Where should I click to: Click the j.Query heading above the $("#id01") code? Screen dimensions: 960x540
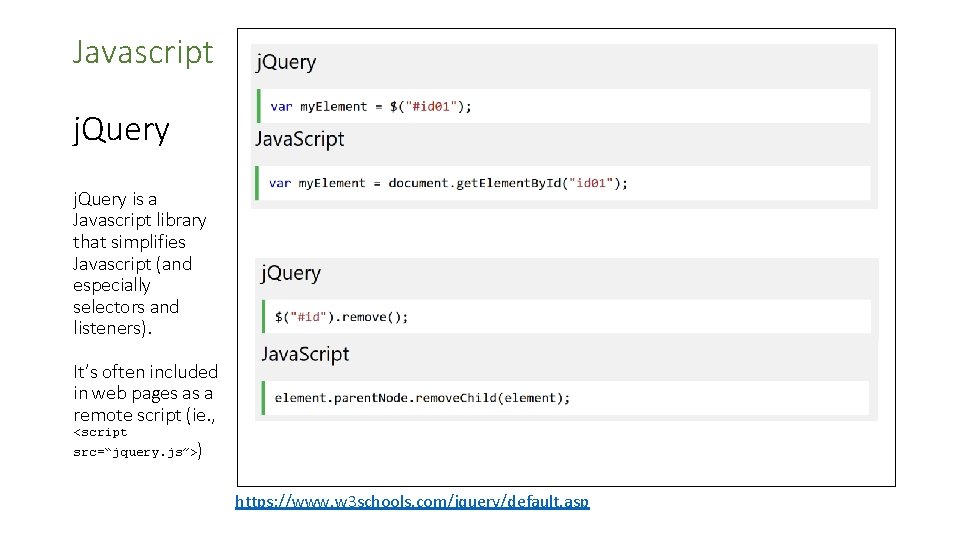pos(286,62)
